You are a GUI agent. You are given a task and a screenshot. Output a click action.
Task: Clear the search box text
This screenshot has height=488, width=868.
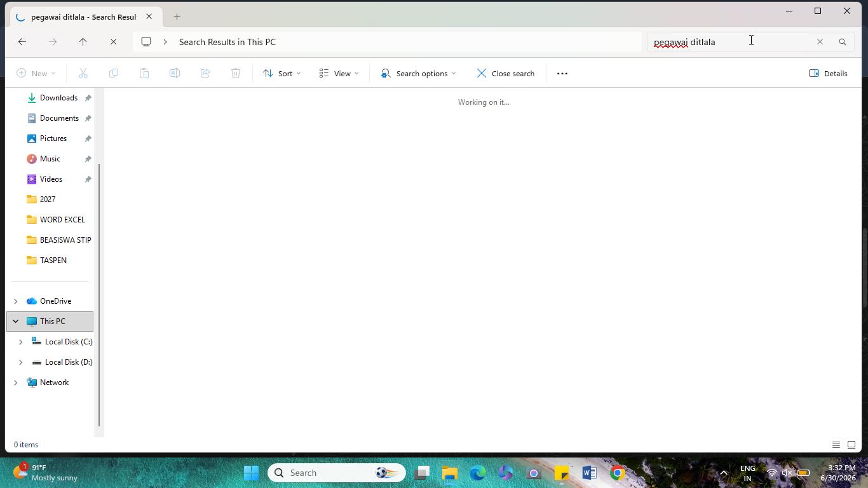[x=820, y=42]
